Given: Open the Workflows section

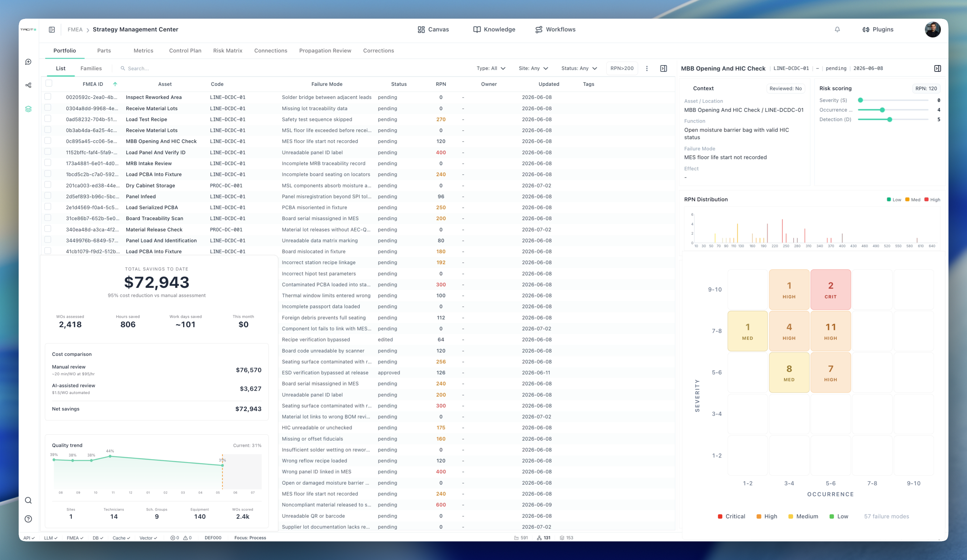Looking at the screenshot, I should [555, 30].
